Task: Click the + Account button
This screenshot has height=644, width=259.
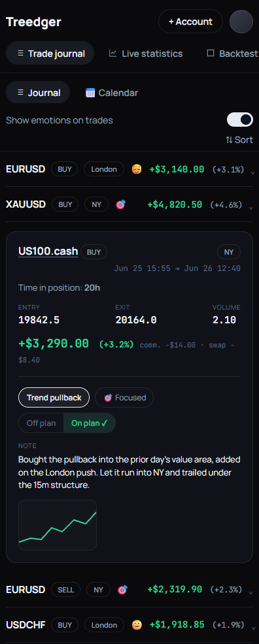Action: pyautogui.click(x=190, y=22)
